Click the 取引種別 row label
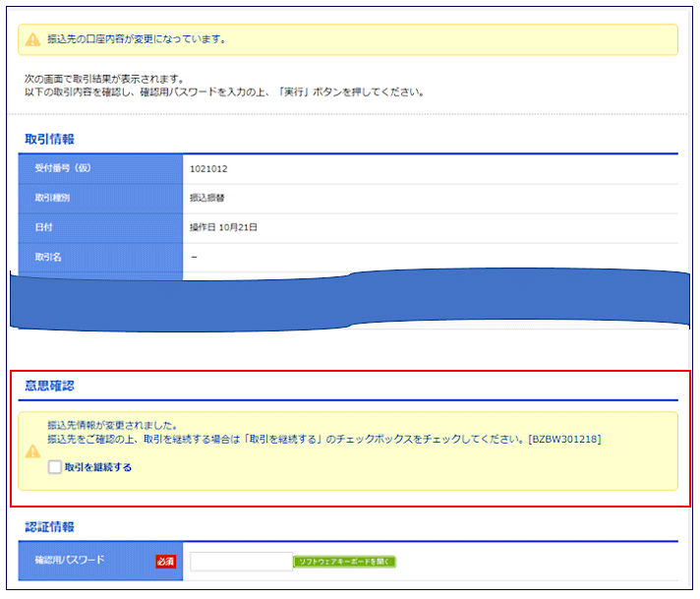This screenshot has height=599, width=700. pyautogui.click(x=52, y=198)
